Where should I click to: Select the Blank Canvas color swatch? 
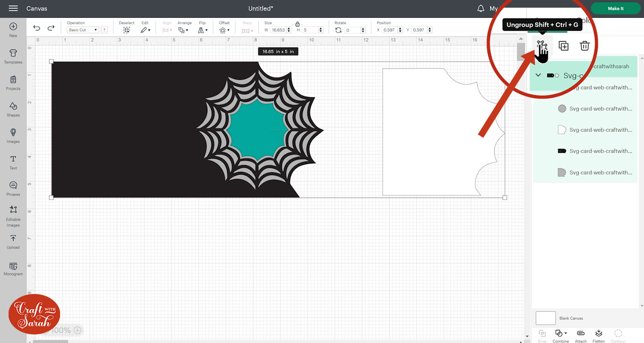click(545, 318)
